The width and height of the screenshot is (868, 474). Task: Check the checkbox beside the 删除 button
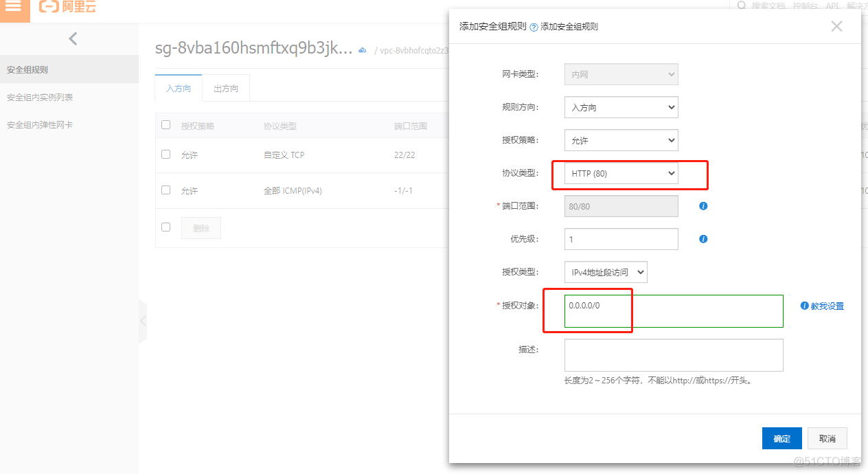pos(165,227)
